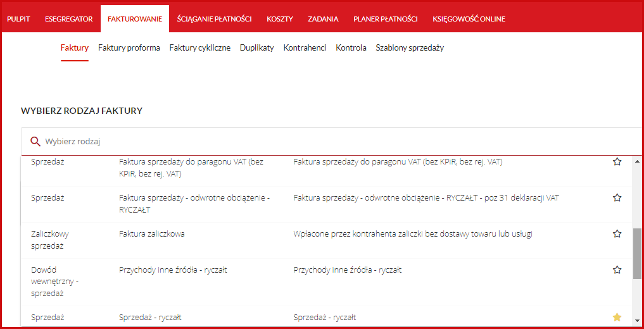Image resolution: width=644 pixels, height=329 pixels.
Task: Switch to ESEGREGATOR tab
Action: click(69, 19)
